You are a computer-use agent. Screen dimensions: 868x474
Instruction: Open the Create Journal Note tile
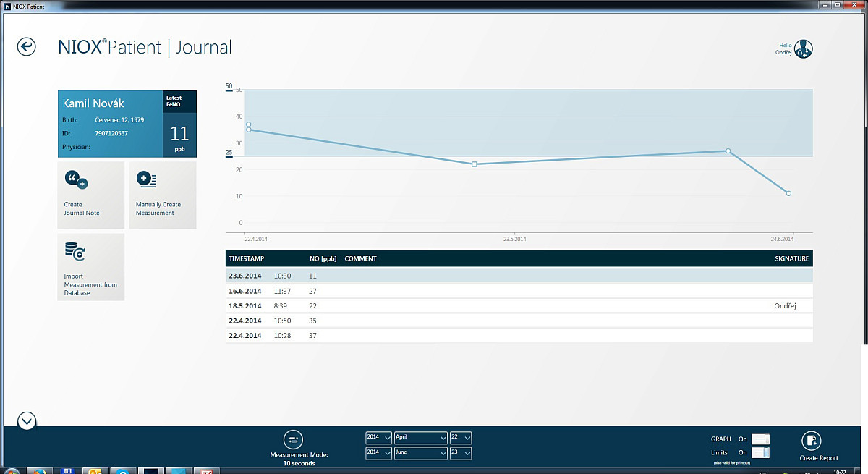(x=91, y=195)
